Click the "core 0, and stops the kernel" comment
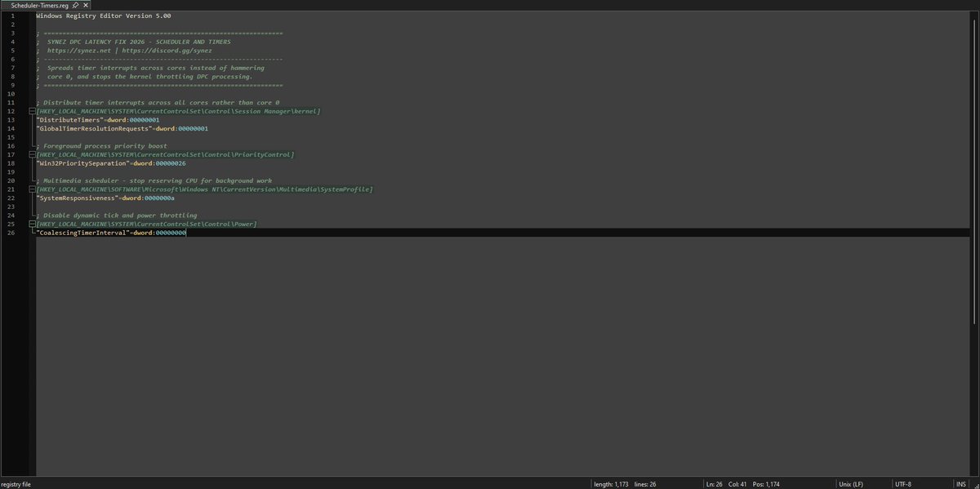Screen dimensions: 980x489 145,76
